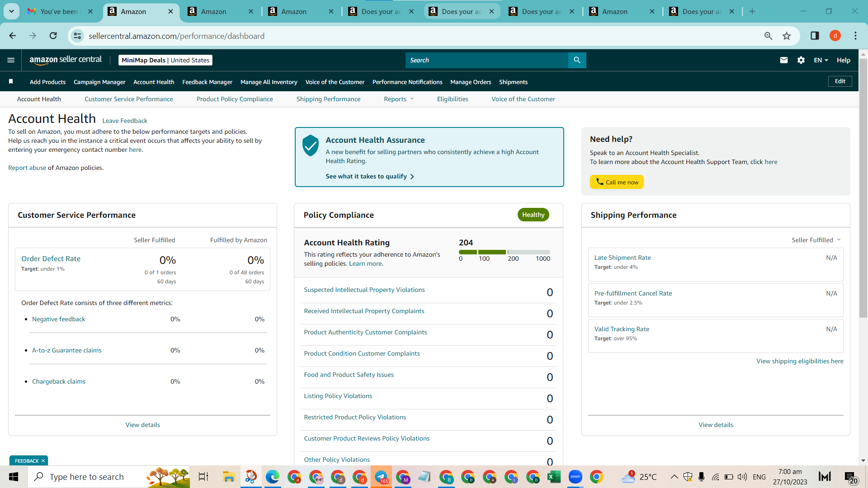Expand See what it takes to qualify

click(x=370, y=176)
